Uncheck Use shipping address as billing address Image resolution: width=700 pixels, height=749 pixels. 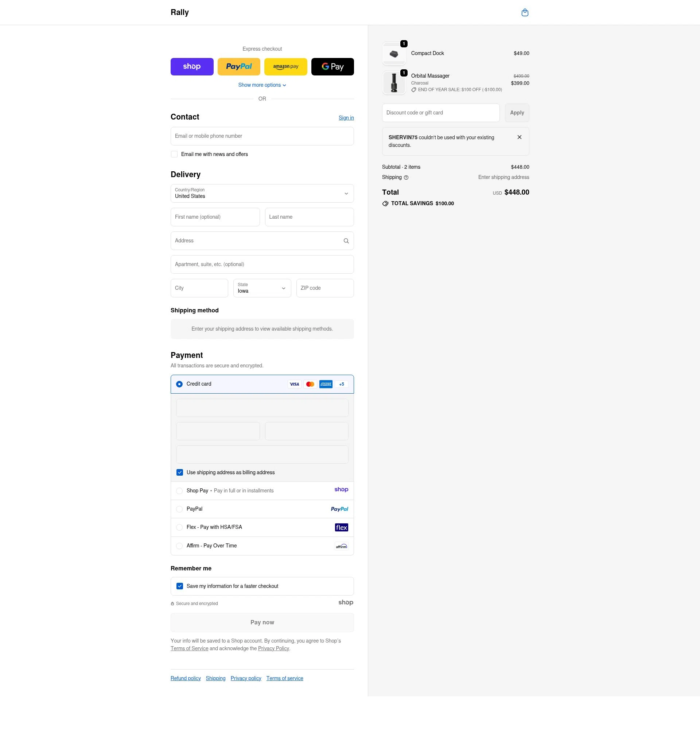(179, 472)
